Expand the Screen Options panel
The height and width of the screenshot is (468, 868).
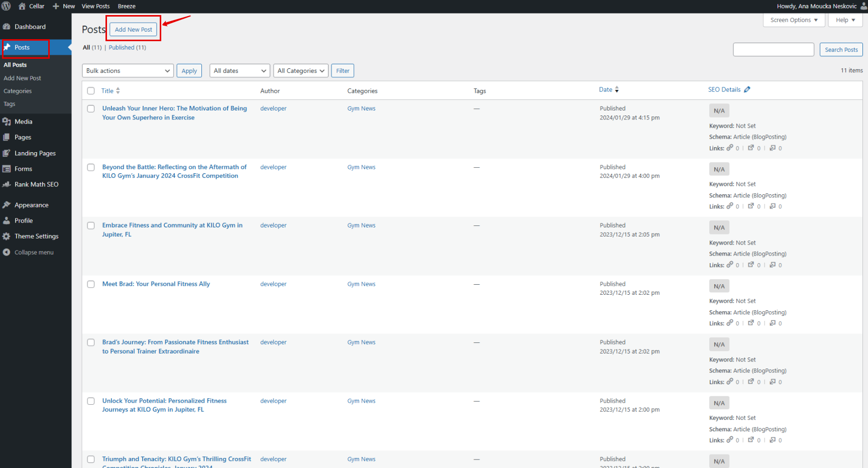794,20
